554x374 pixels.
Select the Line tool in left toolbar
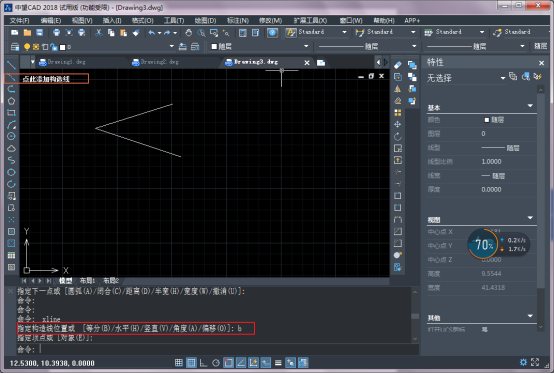pyautogui.click(x=11, y=65)
